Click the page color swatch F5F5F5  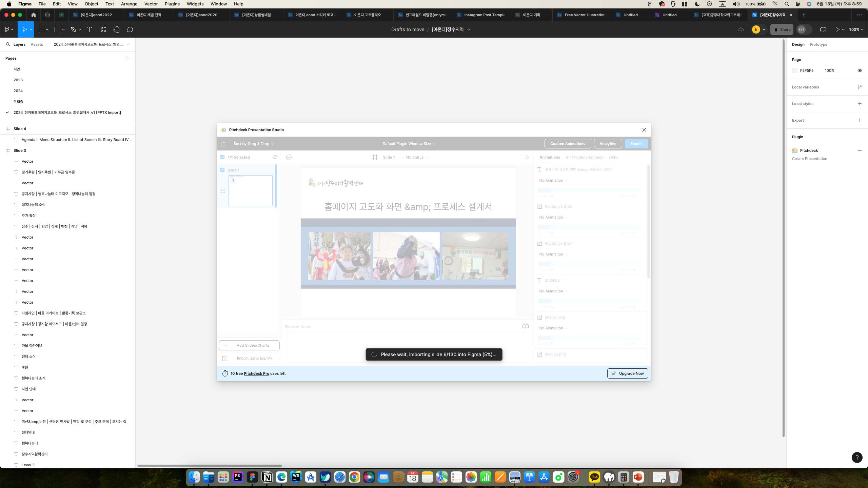[795, 70]
